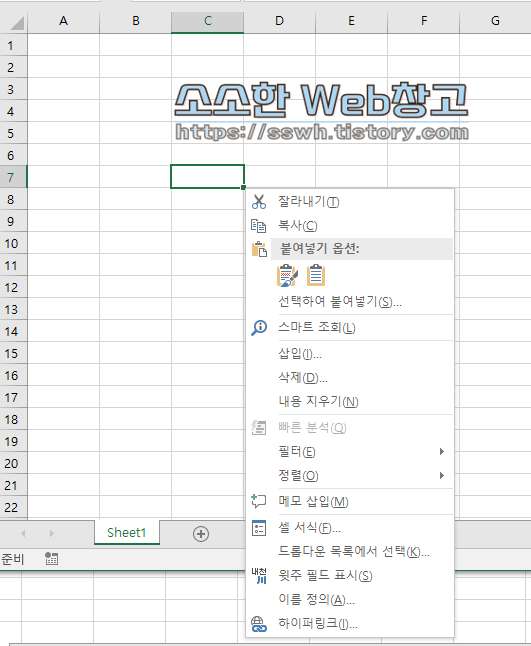Expand the 정렬(O) submenu arrow
Viewport: 531px width, 646px height.
click(x=442, y=475)
